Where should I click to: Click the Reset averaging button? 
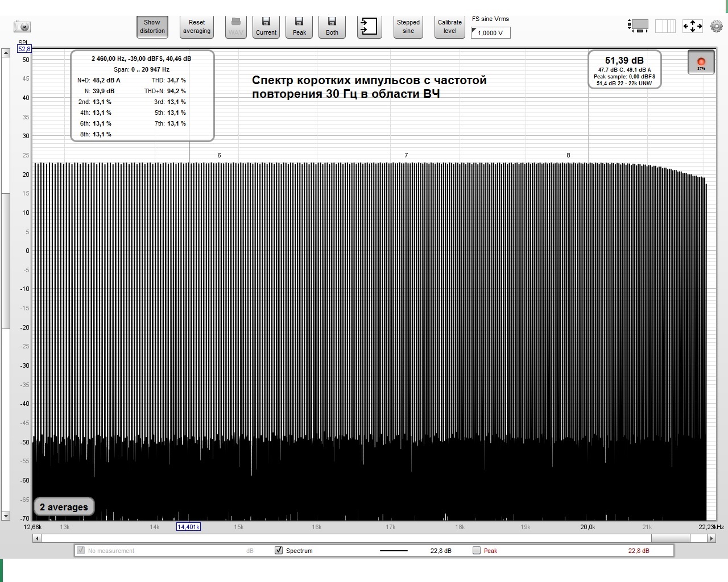[x=197, y=27]
